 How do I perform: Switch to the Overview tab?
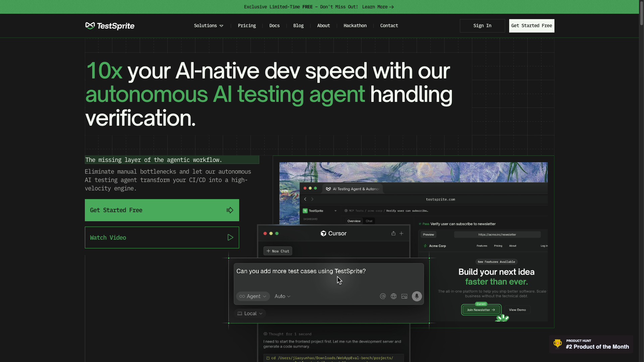354,221
